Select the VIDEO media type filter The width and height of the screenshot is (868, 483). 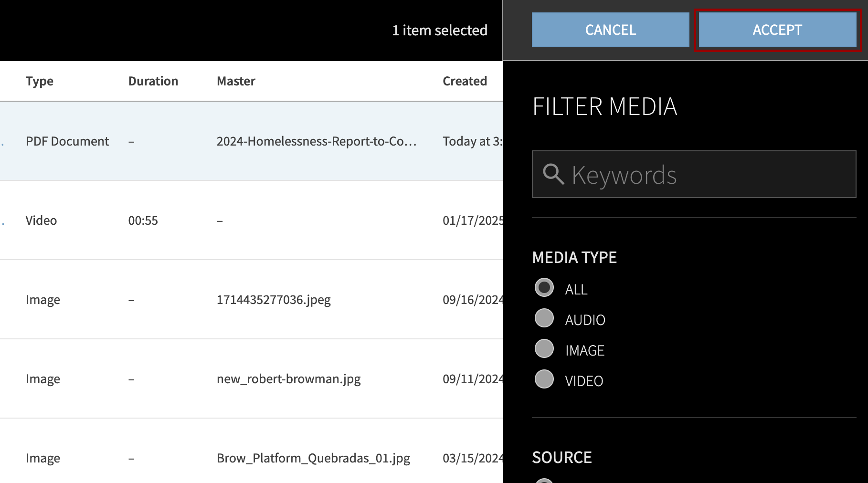click(x=544, y=380)
